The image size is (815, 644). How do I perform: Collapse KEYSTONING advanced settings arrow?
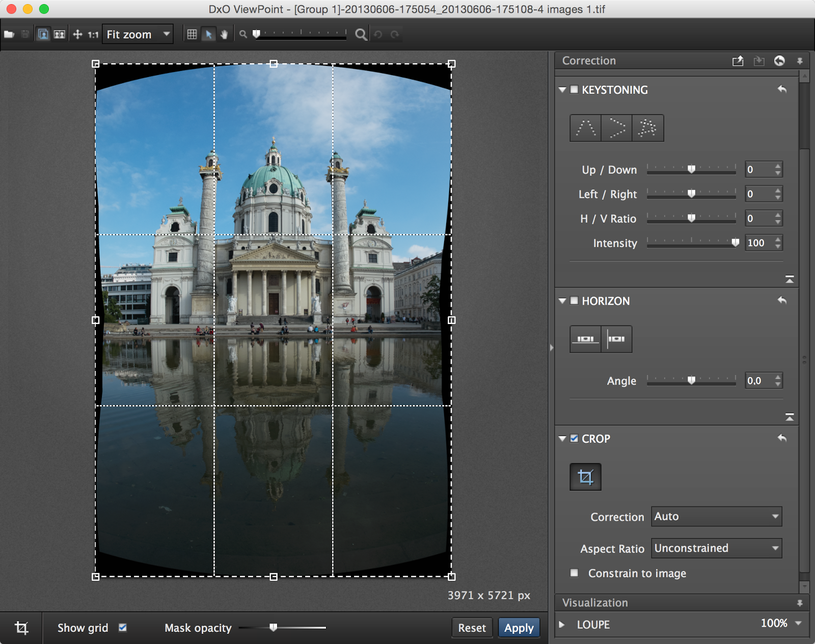[790, 279]
